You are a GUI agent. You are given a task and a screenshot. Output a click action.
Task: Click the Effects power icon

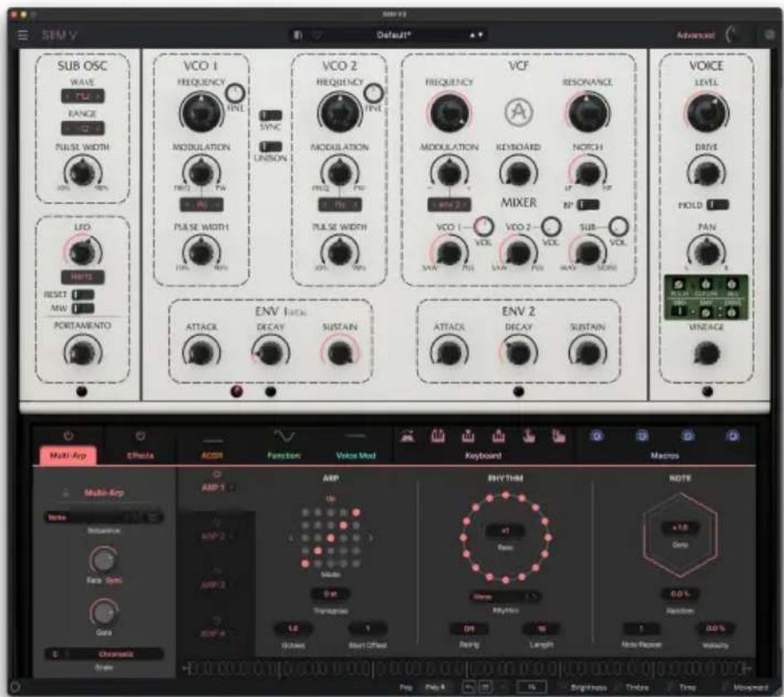(140, 436)
